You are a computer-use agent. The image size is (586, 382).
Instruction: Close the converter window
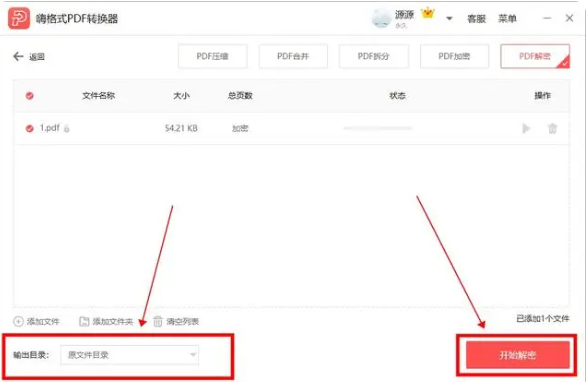[x=569, y=18]
